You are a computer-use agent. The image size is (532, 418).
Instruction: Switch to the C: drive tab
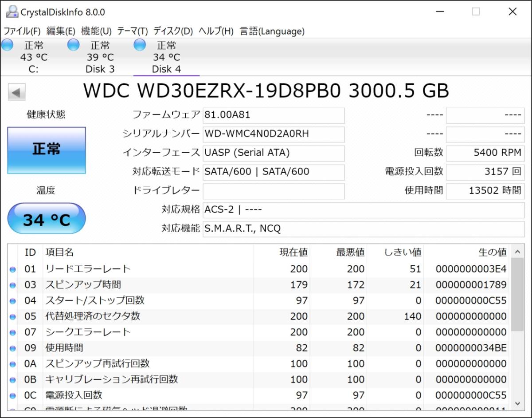33,57
